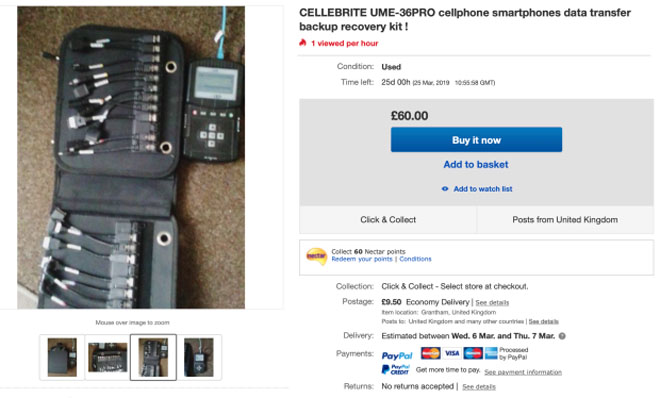Select Posts from United Kingdom tab
Viewport: 660px width, 398px height.
coord(565,220)
